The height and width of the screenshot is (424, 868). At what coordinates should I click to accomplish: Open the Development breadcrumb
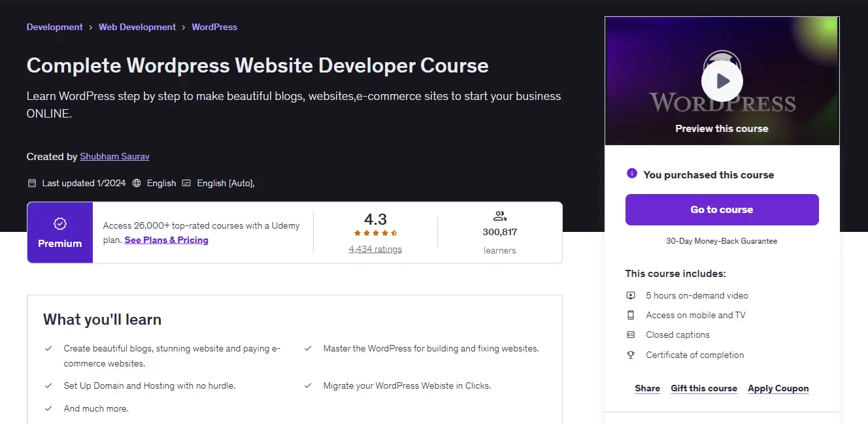55,27
